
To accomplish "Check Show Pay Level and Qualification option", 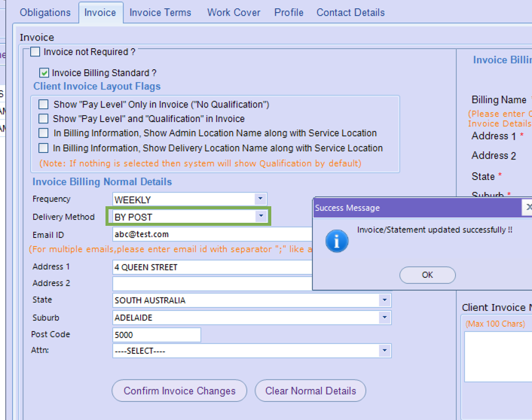I will click(x=44, y=119).
